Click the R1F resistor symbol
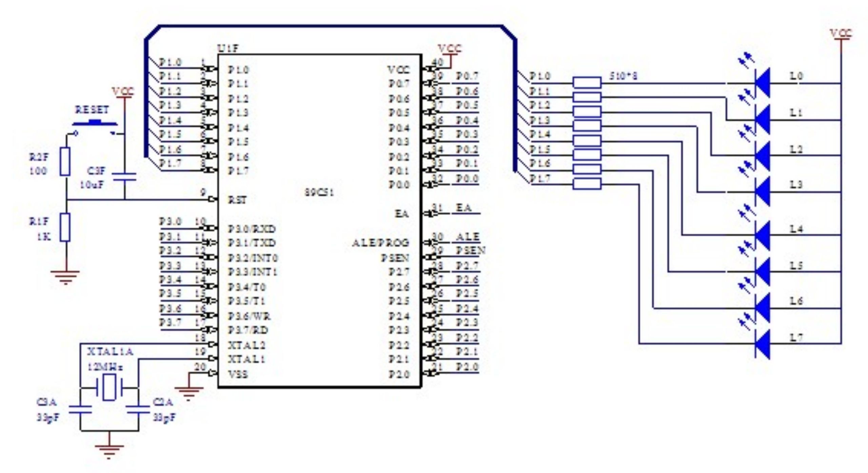Image resolution: width=868 pixels, height=473 pixels. [65, 228]
